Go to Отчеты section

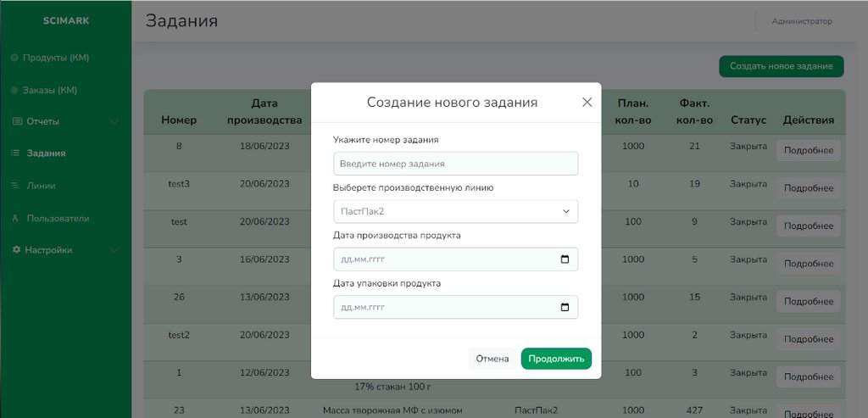42,121
